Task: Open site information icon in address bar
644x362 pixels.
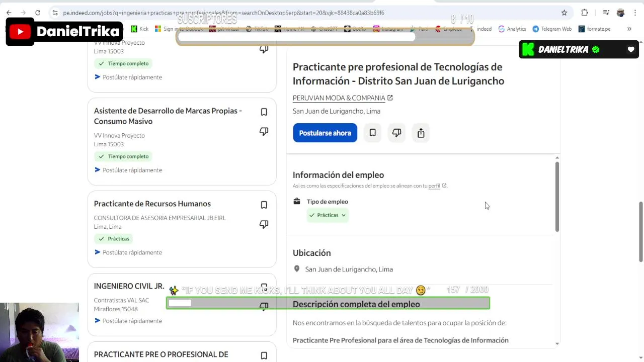Action: point(55,13)
